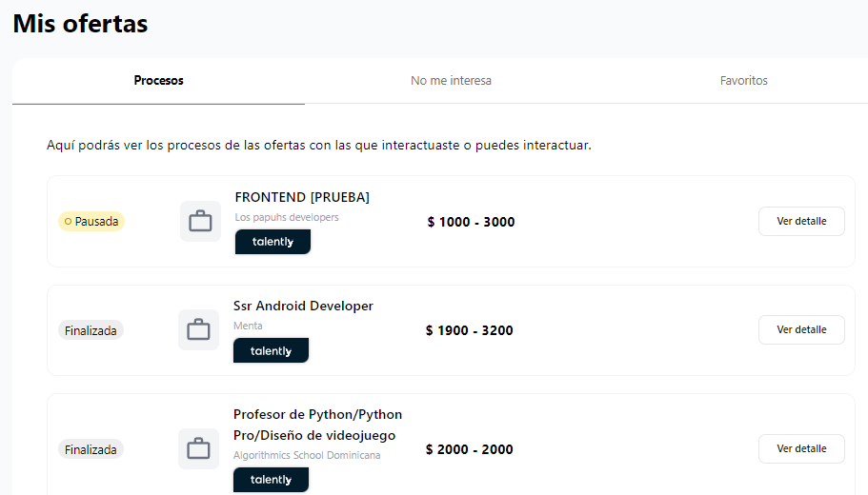Click talently badge under Los papuhs developers

(273, 242)
